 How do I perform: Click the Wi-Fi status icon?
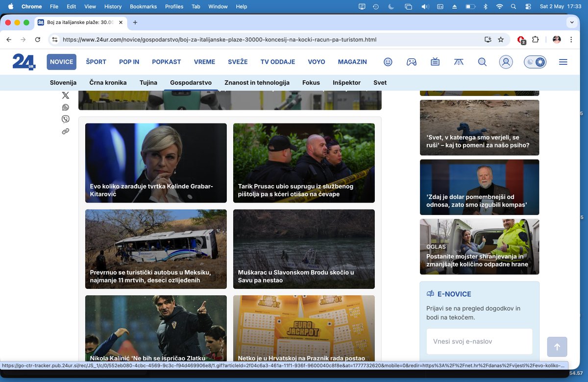[499, 6]
